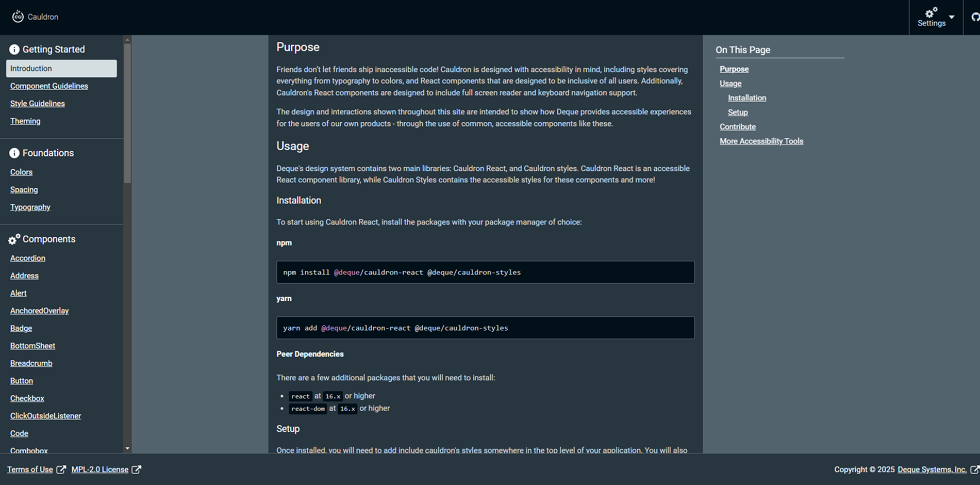
Task: Click the Purpose heading
Action: coord(298,47)
